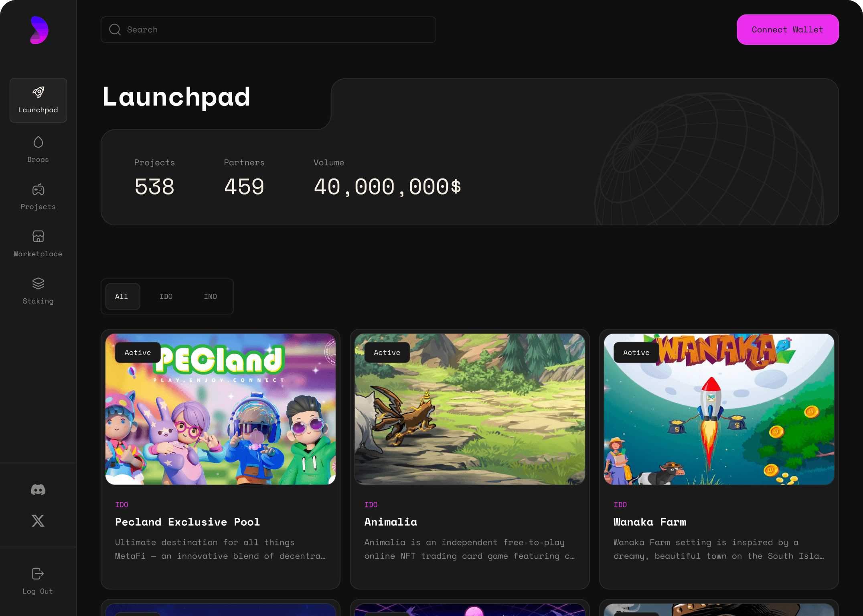Screen dimensions: 863x616
Task: Open the Discord link icon
Action: [x=38, y=490]
